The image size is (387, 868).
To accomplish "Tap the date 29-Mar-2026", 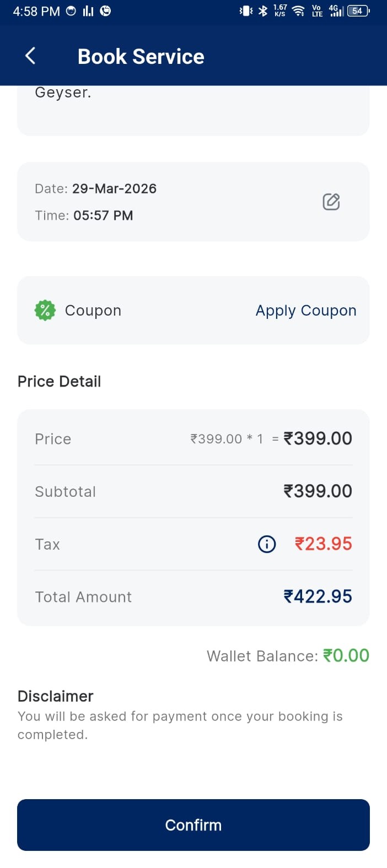I will [x=114, y=188].
